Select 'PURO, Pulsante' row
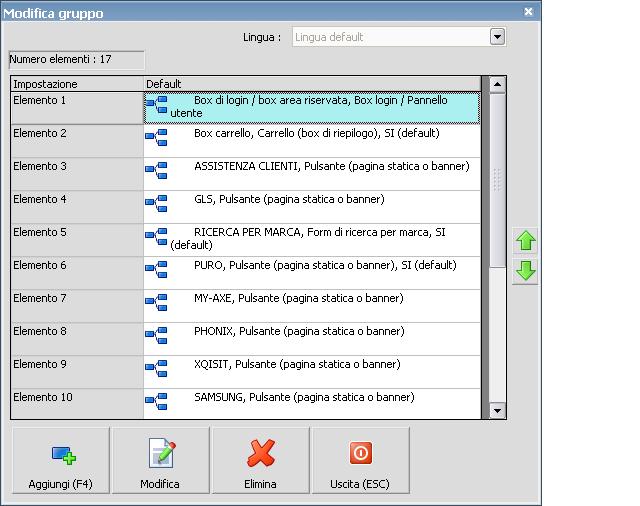The height and width of the screenshot is (506, 640). pos(312,273)
